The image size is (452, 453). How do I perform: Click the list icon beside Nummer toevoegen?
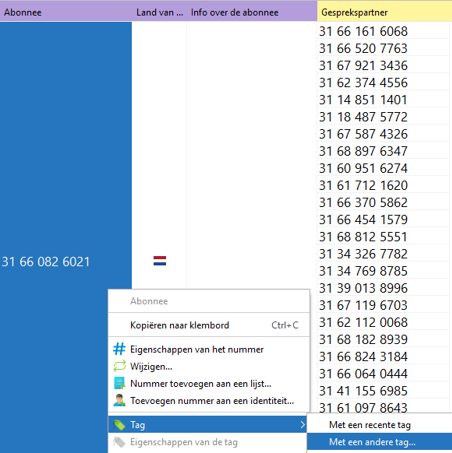pos(119,383)
